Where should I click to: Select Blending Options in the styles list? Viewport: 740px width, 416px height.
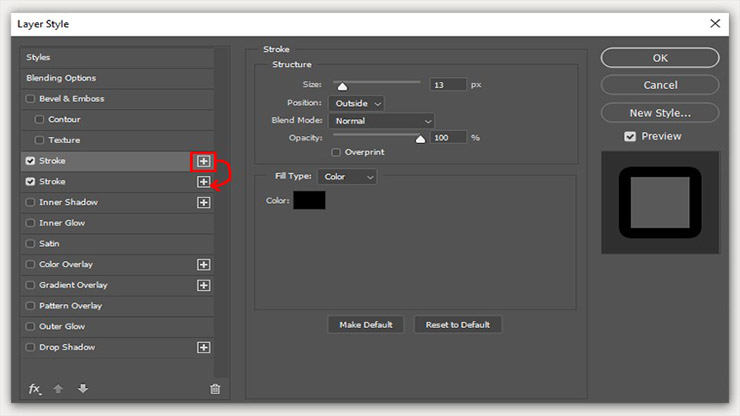coord(61,78)
